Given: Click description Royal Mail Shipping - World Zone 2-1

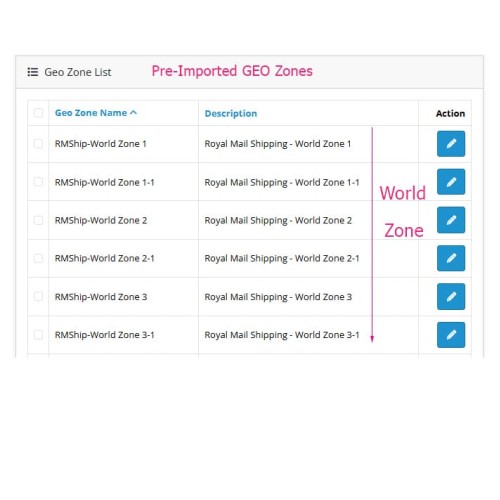Looking at the screenshot, I should pos(282,259).
